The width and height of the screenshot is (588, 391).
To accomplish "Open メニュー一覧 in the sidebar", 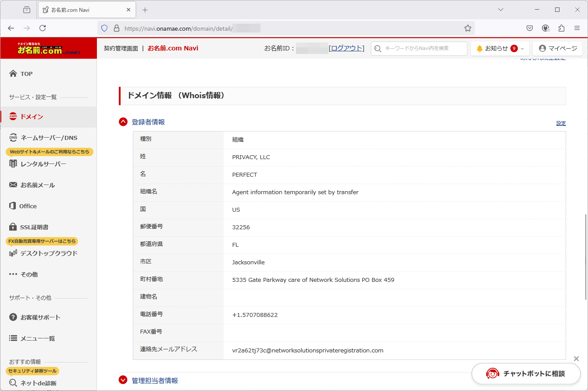I will pos(37,338).
